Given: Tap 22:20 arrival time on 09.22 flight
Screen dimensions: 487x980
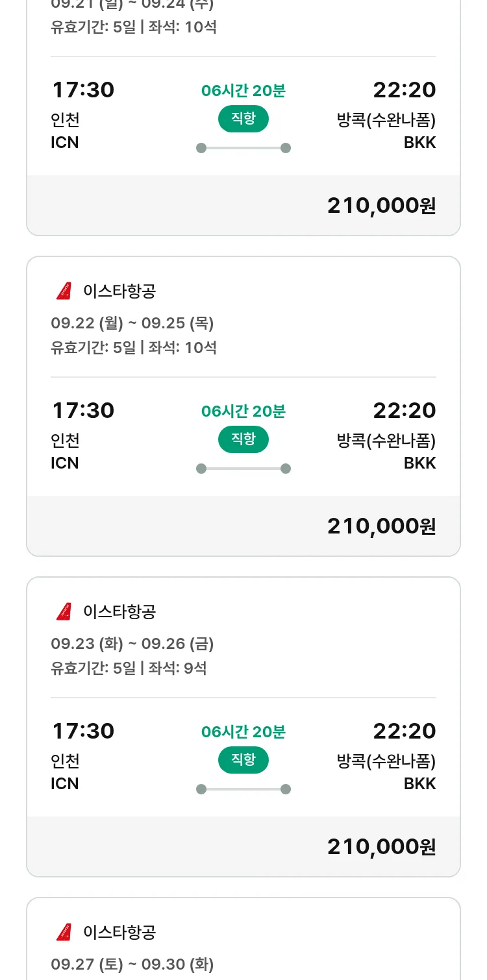Looking at the screenshot, I should (404, 410).
